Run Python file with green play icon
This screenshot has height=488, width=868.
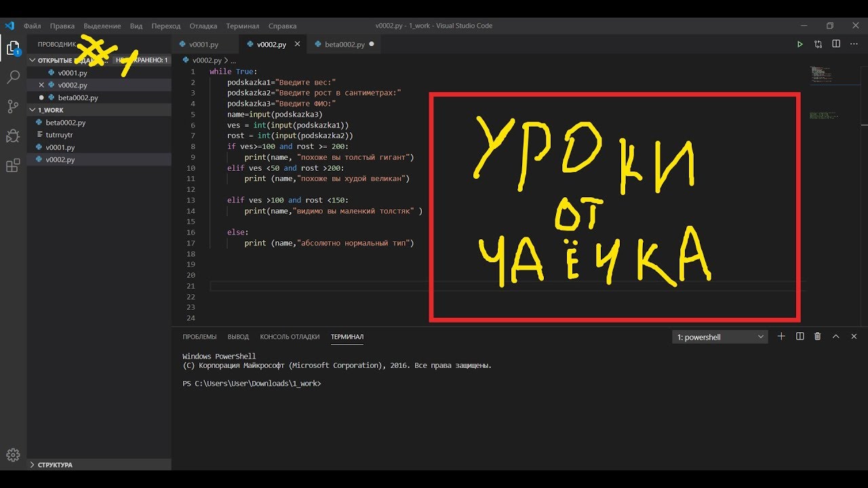coord(800,44)
